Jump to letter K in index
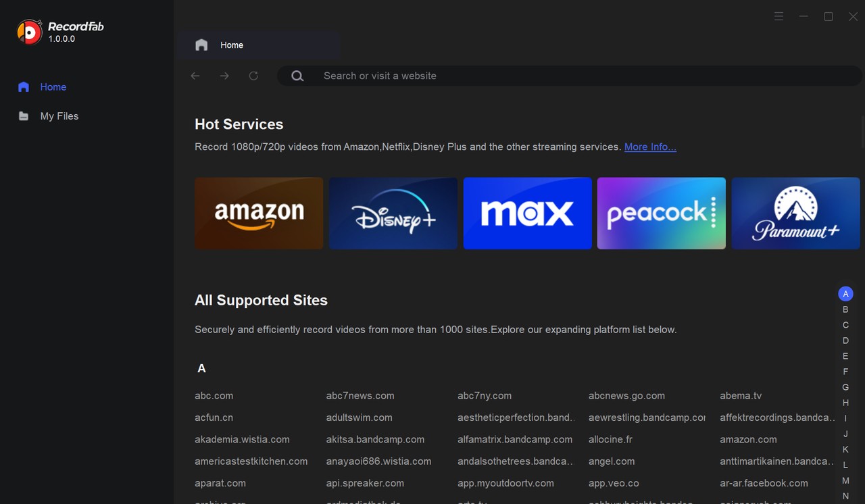The width and height of the screenshot is (865, 504). coord(845,449)
